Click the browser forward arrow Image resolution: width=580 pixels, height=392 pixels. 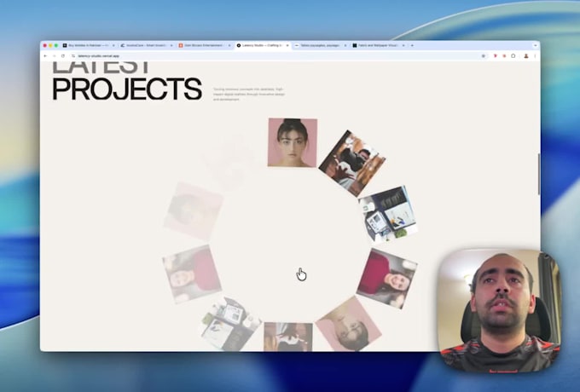[x=54, y=55]
